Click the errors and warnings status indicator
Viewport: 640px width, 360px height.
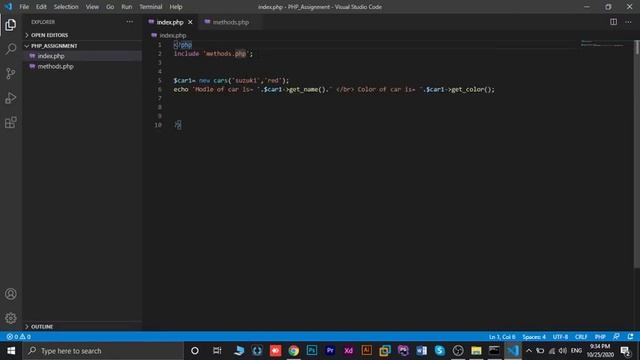point(19,337)
